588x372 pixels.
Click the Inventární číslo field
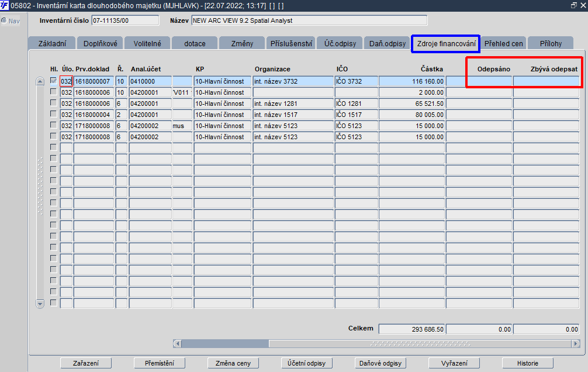(x=125, y=20)
